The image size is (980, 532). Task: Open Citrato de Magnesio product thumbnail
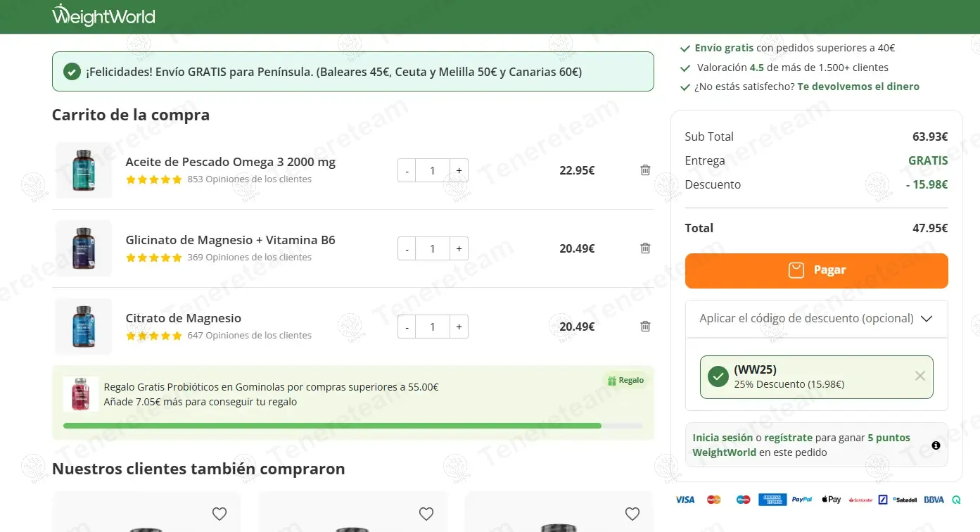83,327
